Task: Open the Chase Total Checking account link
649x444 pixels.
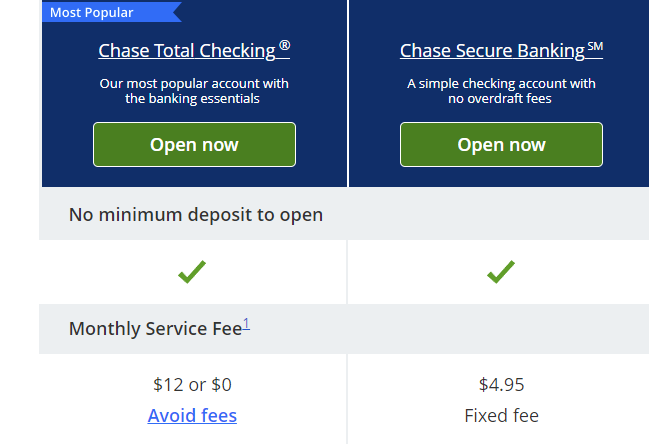Action: click(x=187, y=50)
